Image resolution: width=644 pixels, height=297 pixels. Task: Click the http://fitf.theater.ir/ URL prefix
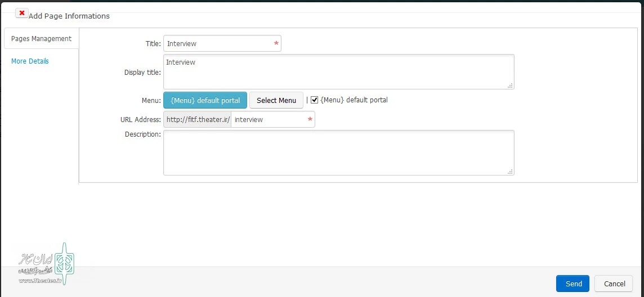click(x=198, y=119)
